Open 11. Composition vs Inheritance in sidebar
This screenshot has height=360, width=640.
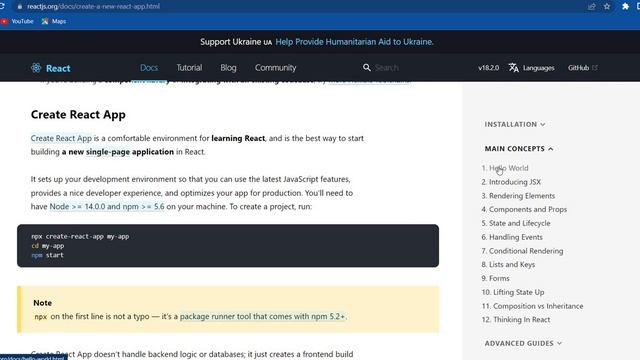(x=532, y=306)
